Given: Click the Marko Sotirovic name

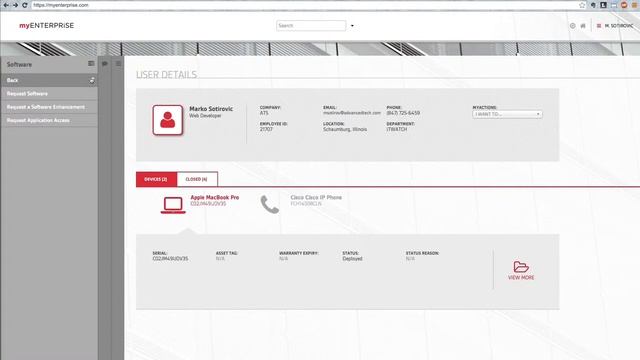Looking at the screenshot, I should pyautogui.click(x=211, y=109).
